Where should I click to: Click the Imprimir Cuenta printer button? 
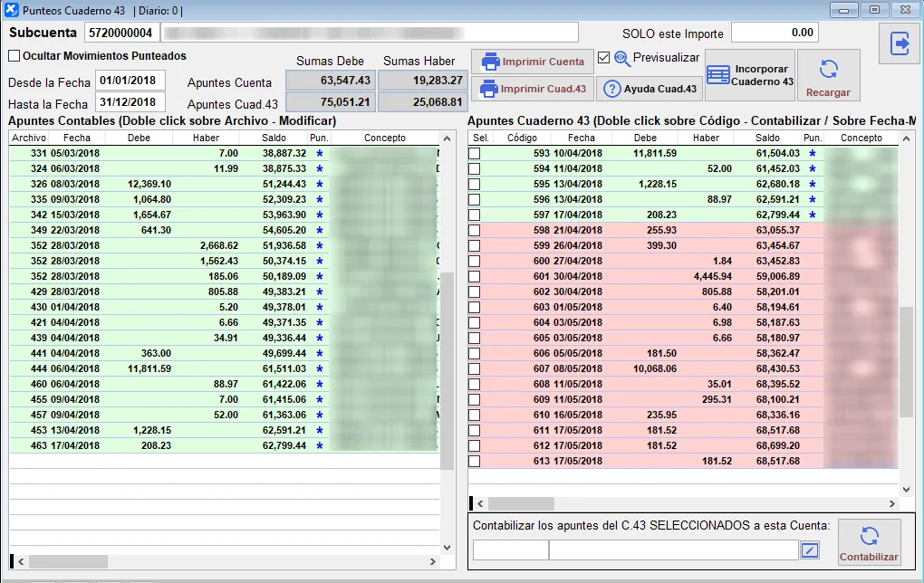point(533,62)
